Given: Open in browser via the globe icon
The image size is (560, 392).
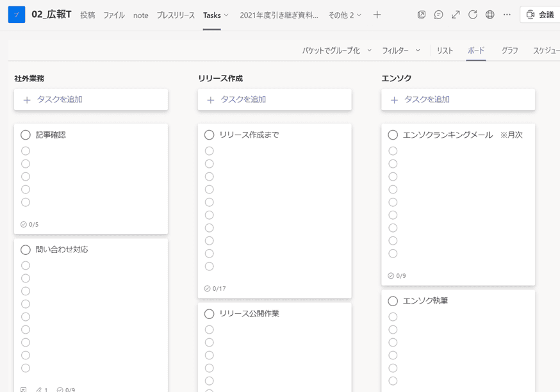Looking at the screenshot, I should [x=490, y=15].
